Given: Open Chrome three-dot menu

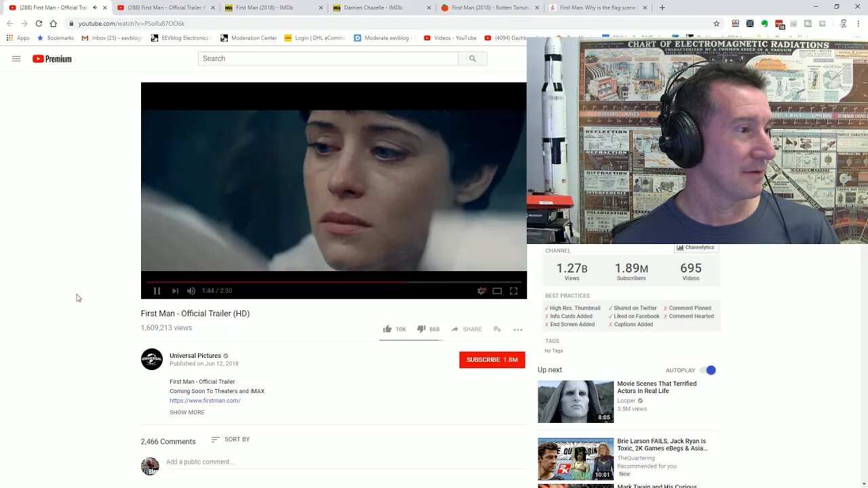Looking at the screenshot, I should point(859,23).
